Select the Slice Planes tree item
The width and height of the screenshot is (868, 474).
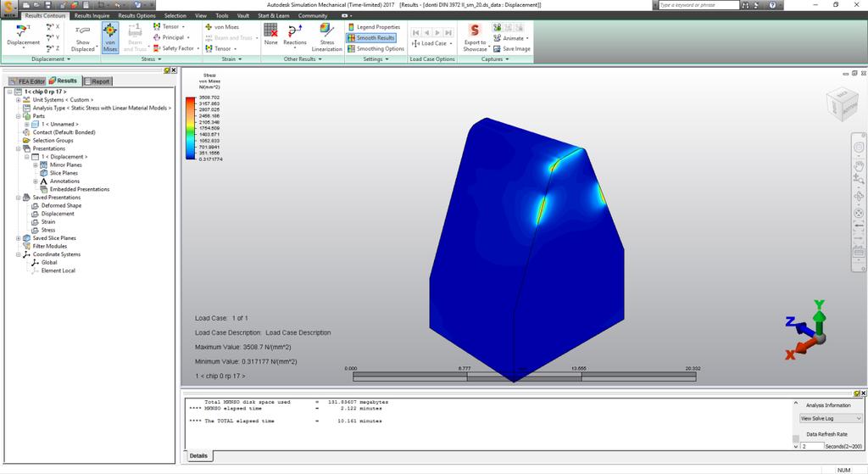64,173
